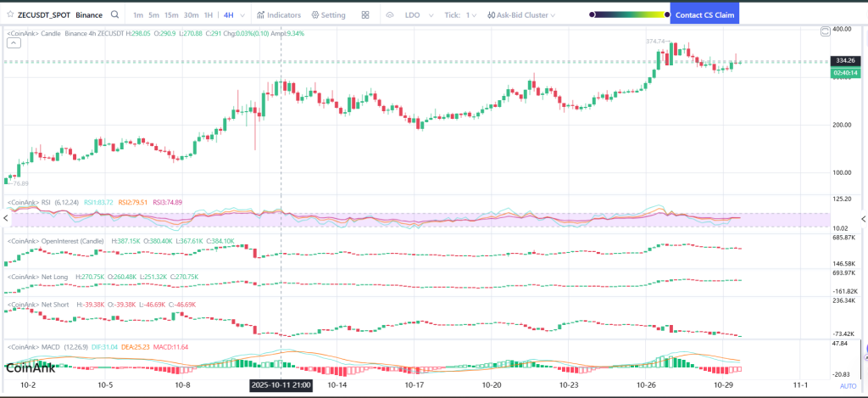Screen dimensions: 868x398
Task: Add ZECUSDT_SPOT to favorites with the star
Action: tap(9, 14)
